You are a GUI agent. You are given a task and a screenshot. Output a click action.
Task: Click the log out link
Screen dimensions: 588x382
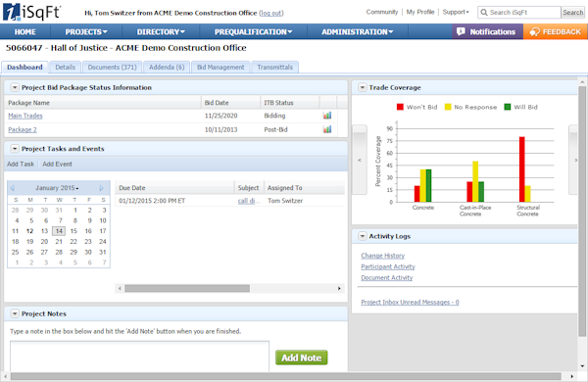[x=271, y=13]
